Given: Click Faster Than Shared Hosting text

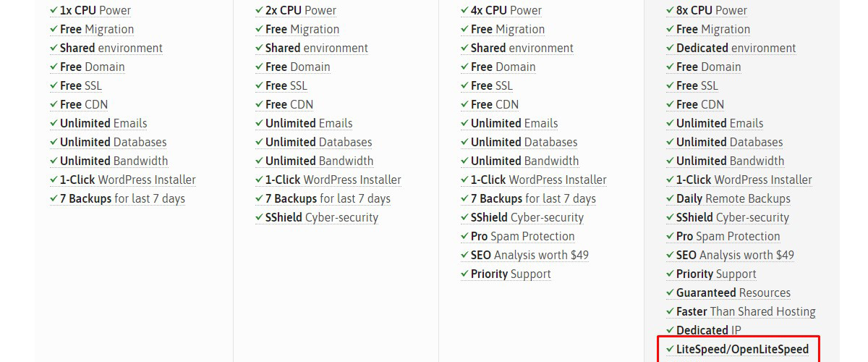Looking at the screenshot, I should tap(746, 311).
